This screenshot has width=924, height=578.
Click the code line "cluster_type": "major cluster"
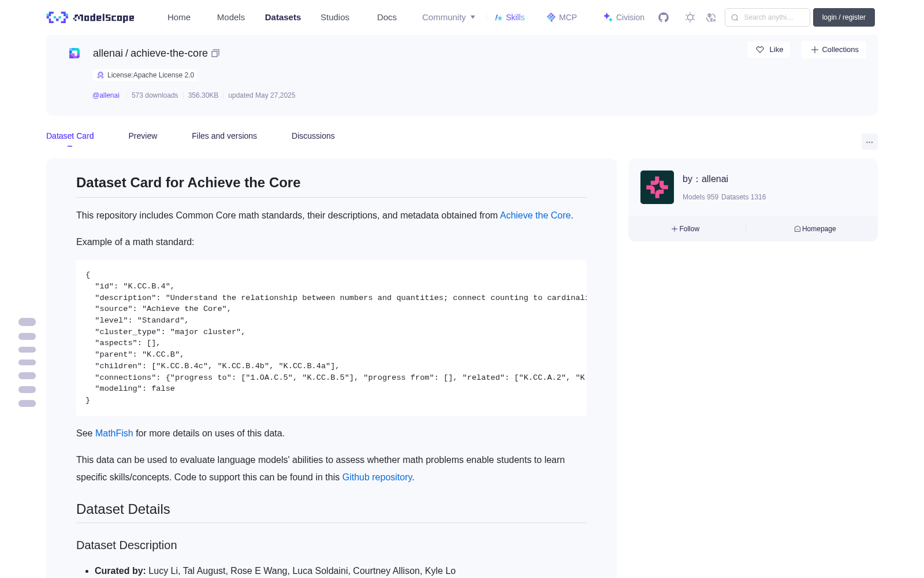(x=170, y=332)
